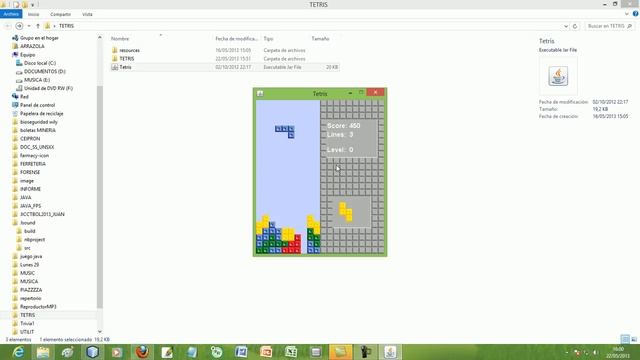
Task: Click the Explorer back navigation arrow
Action: pos(7,26)
